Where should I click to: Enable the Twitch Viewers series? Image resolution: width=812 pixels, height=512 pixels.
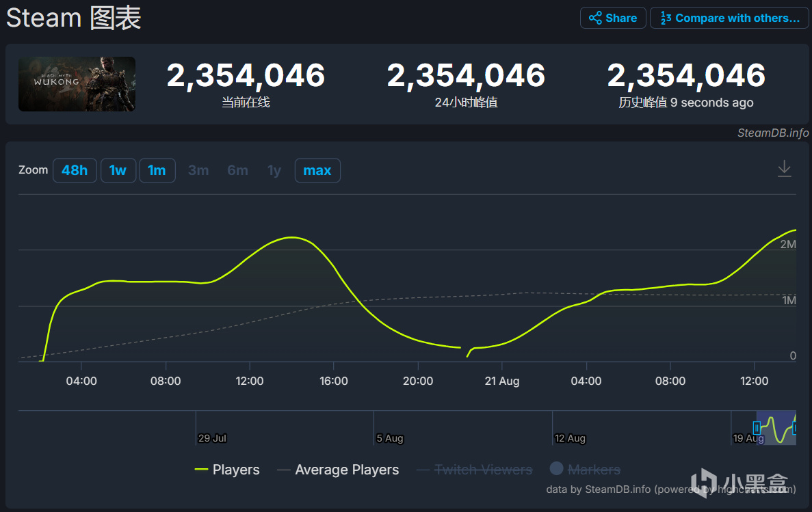[x=474, y=470]
